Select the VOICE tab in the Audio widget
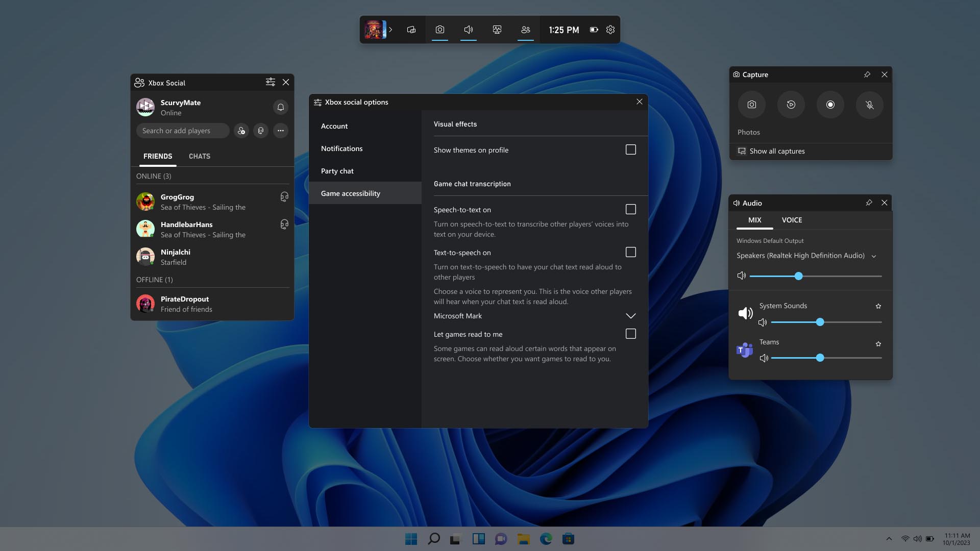Image resolution: width=980 pixels, height=551 pixels. pos(792,220)
